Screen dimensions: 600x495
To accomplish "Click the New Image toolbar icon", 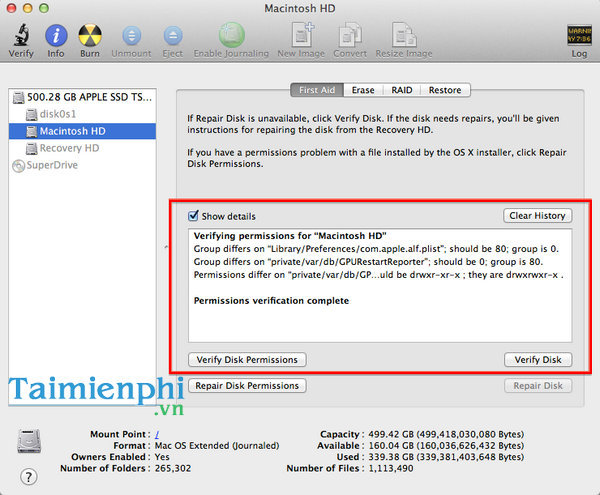I will (x=302, y=35).
